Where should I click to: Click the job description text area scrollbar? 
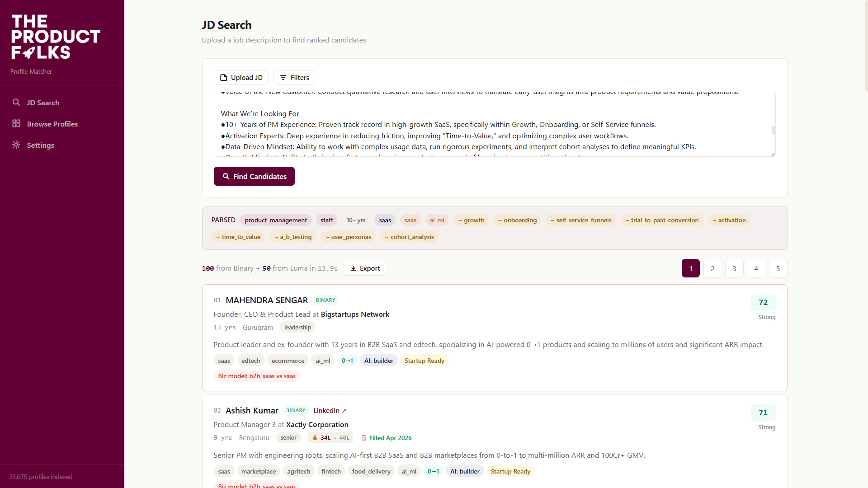point(774,130)
